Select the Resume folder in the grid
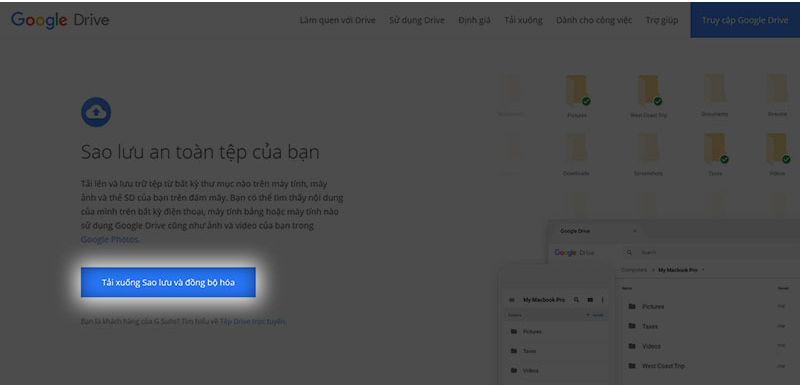The width and height of the screenshot is (802, 387). click(777, 96)
